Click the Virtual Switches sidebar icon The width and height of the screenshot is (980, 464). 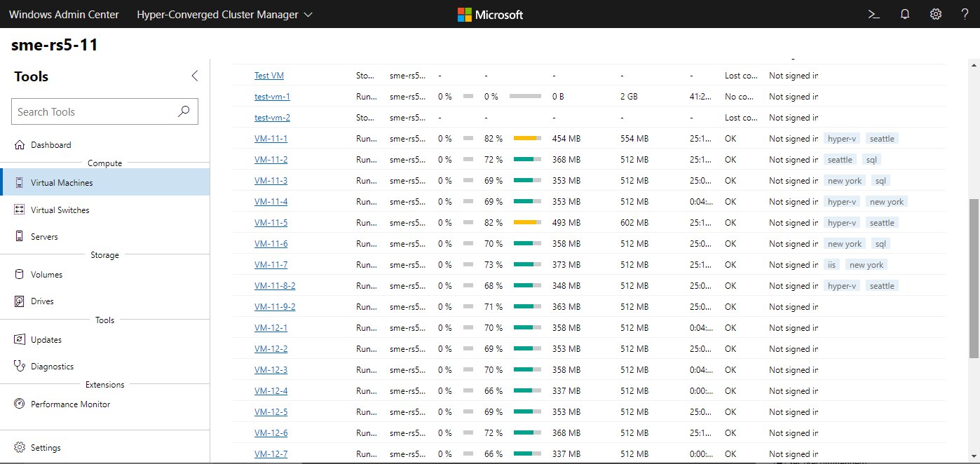click(19, 210)
